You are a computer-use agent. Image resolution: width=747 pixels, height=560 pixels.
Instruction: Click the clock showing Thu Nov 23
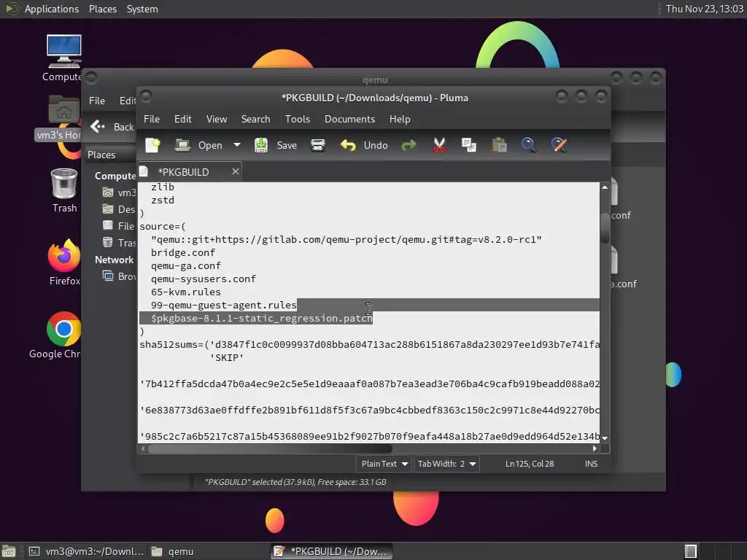(704, 9)
